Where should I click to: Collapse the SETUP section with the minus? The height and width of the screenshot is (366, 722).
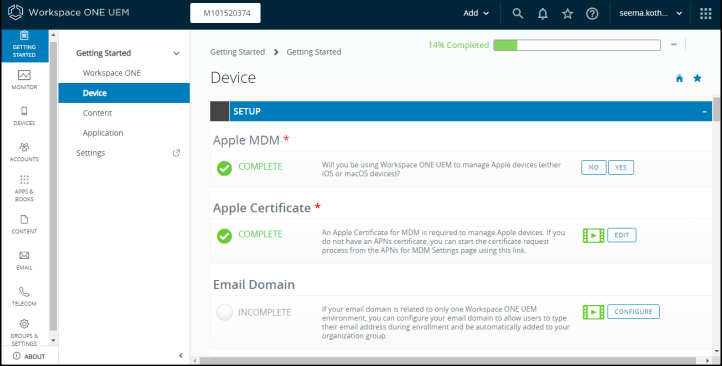(x=704, y=112)
